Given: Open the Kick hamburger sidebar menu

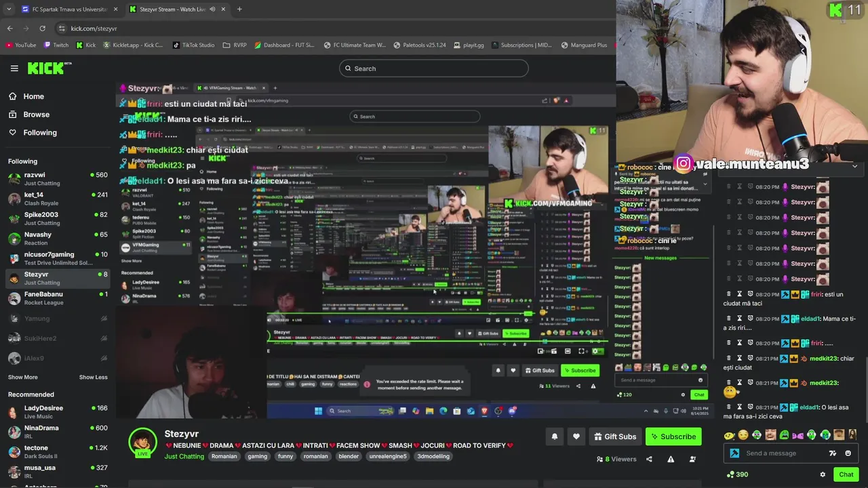Looking at the screenshot, I should point(14,68).
